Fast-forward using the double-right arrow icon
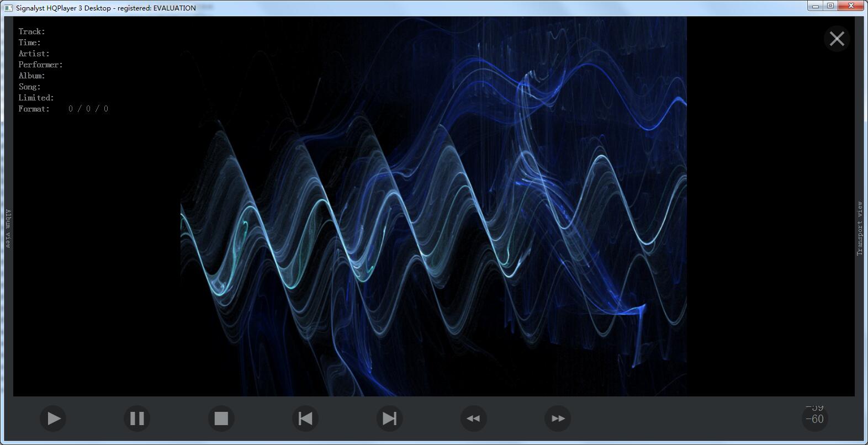Screen dimensions: 868x445 pos(558,418)
